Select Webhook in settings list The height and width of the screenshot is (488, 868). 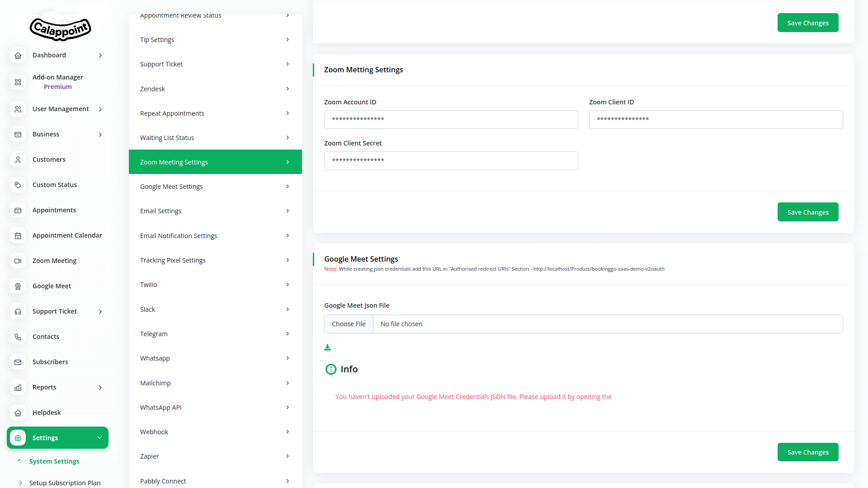pos(215,432)
